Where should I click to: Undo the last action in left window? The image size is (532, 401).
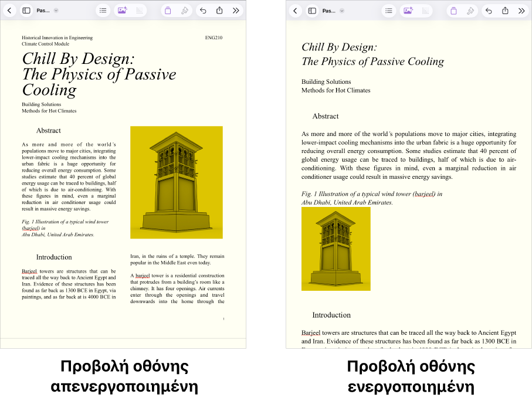(x=203, y=11)
